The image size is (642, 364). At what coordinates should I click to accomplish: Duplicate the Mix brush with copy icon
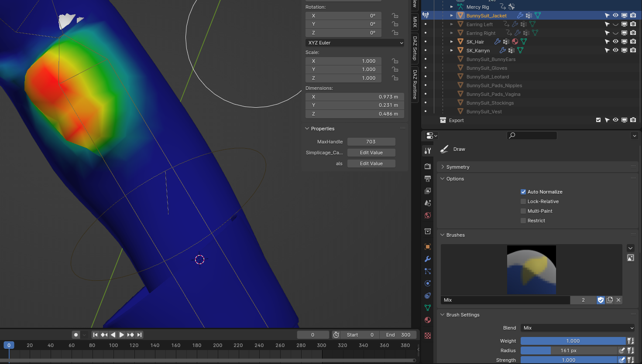(x=610, y=300)
